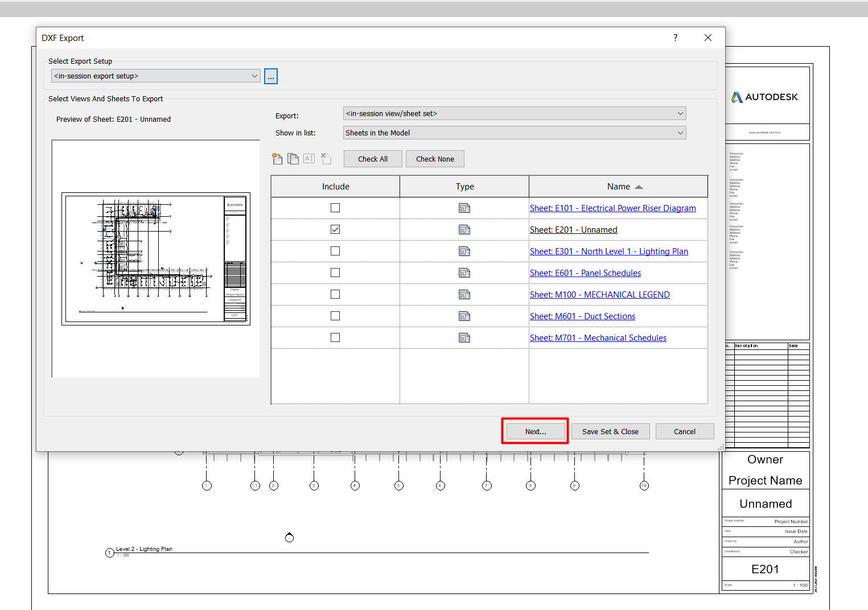The image size is (868, 610).
Task: Click the Owner text in title block
Action: 765,460
